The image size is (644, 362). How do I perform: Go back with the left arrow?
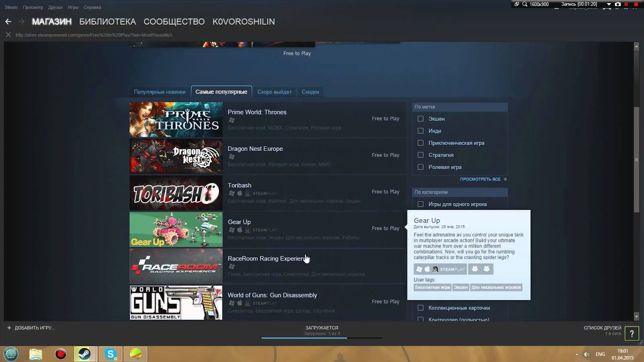(8, 22)
